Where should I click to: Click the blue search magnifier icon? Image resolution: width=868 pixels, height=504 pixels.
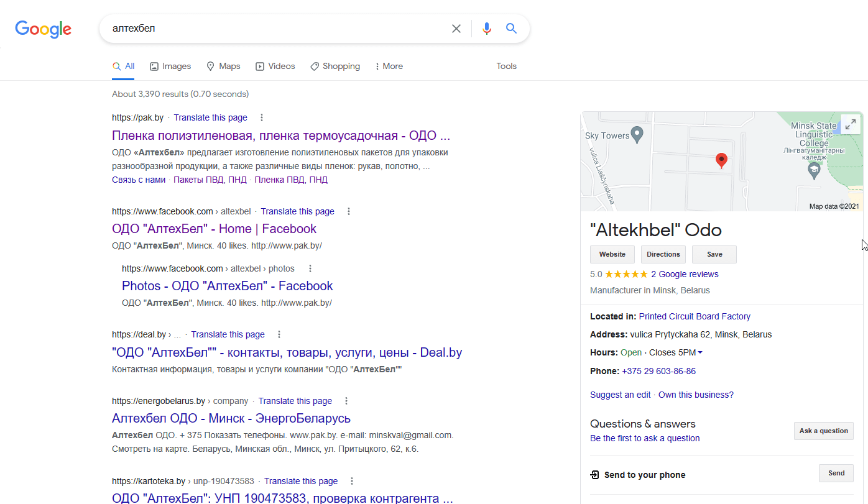click(511, 29)
